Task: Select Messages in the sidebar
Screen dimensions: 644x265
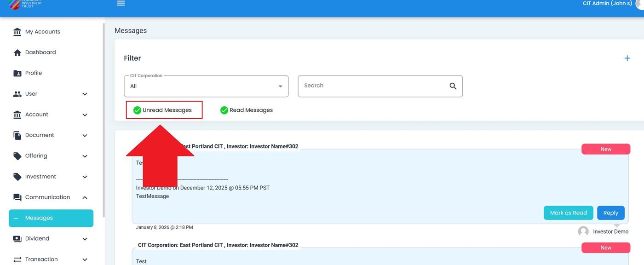Action: [x=51, y=218]
